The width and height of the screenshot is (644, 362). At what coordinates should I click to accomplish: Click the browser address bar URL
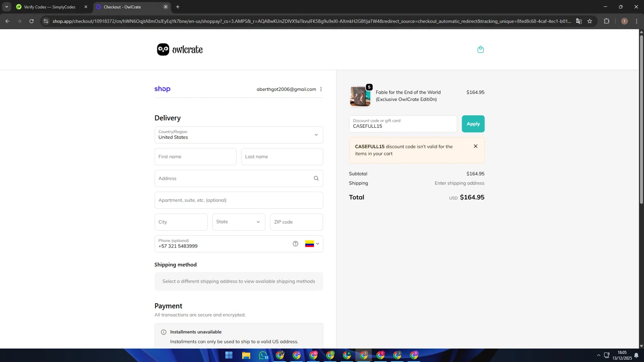[x=312, y=21]
